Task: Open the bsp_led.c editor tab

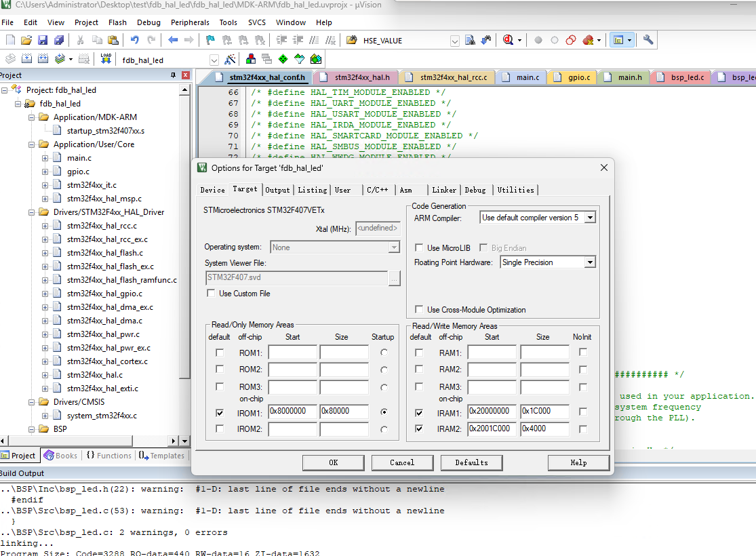Action: [x=681, y=77]
